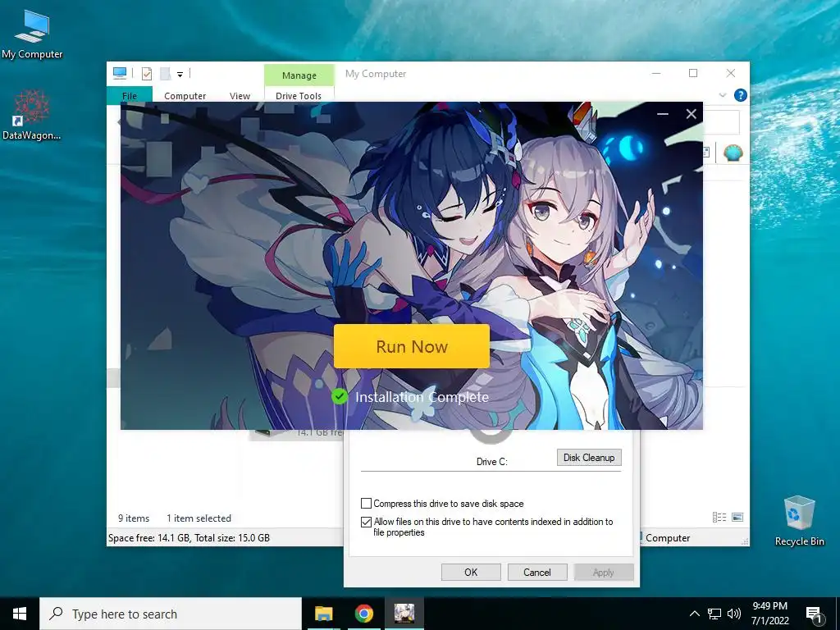
Task: Expand the ribbon with the chevron arrow
Action: (x=722, y=95)
